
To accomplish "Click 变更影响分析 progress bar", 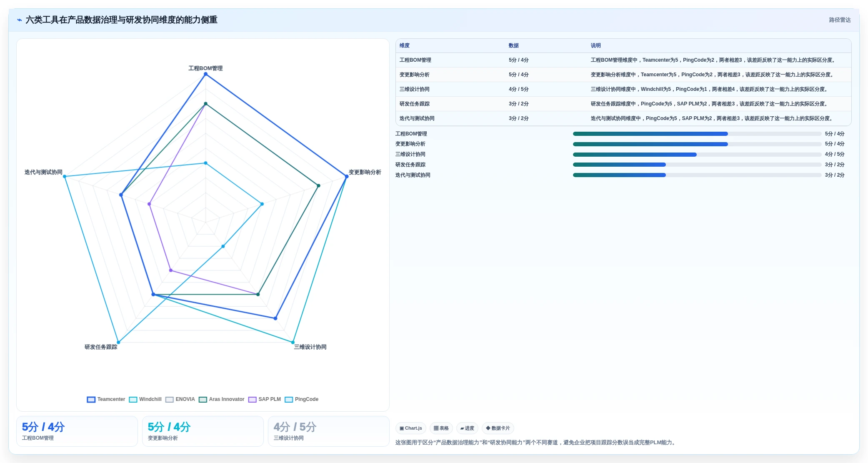I will 697,144.
